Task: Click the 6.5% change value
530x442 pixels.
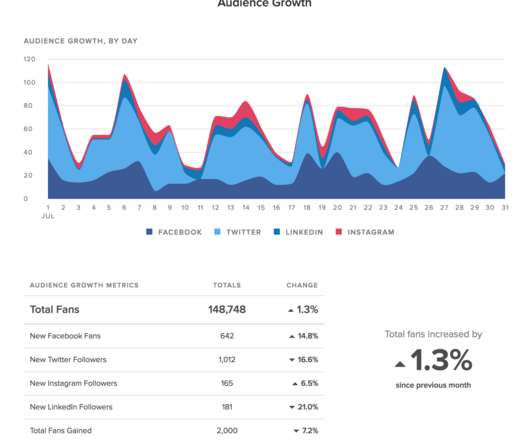Action: 309,383
